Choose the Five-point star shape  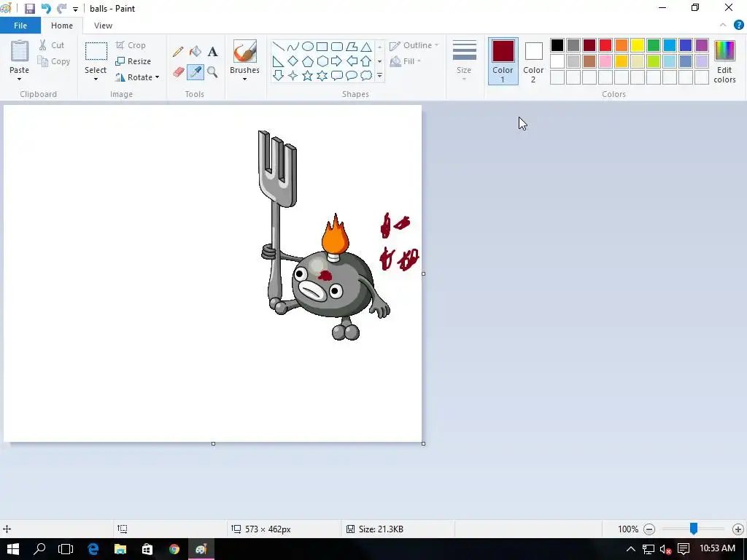click(308, 75)
